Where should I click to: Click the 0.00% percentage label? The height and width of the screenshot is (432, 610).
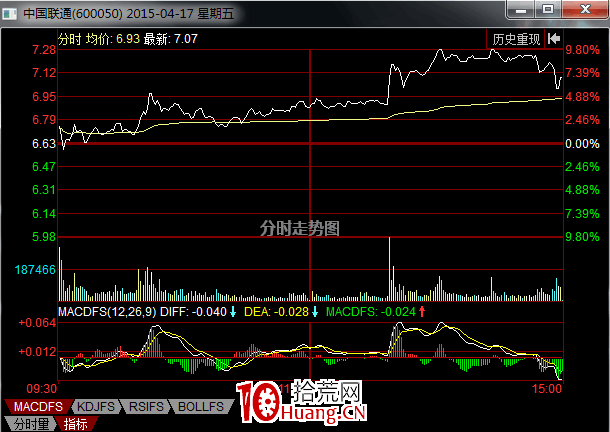coord(582,144)
